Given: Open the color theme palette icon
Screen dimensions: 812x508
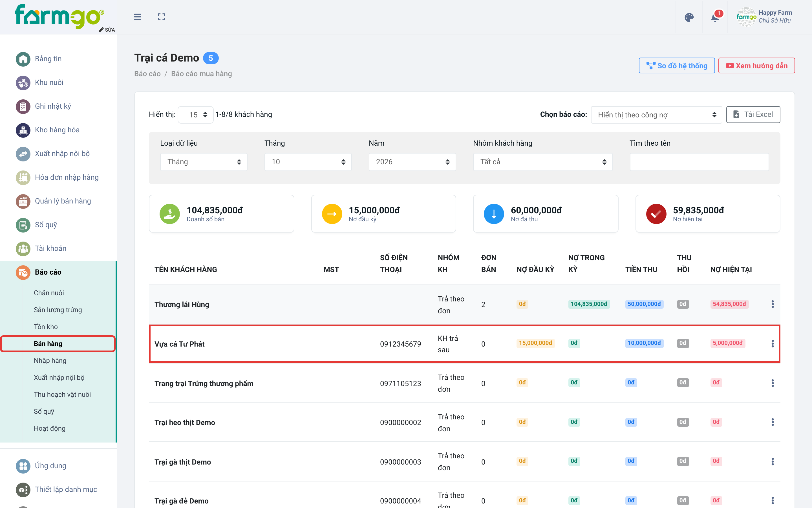Looking at the screenshot, I should pyautogui.click(x=689, y=17).
